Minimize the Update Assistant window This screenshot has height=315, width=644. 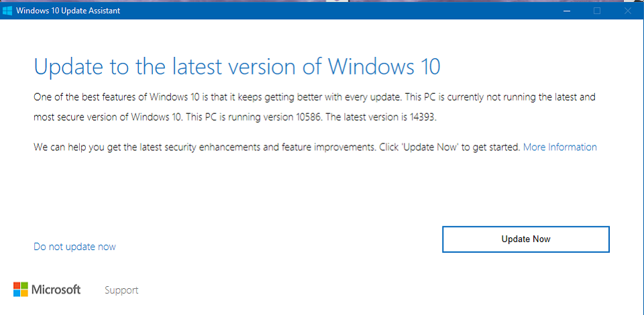click(566, 11)
